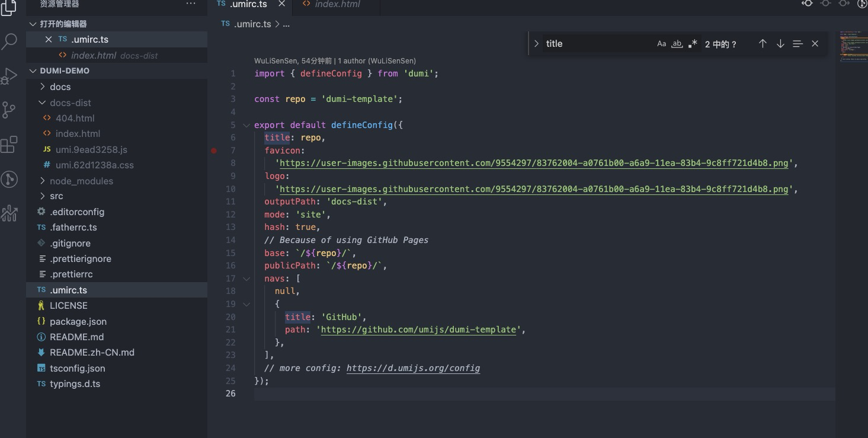Click the logo image URL on line 10
The height and width of the screenshot is (438, 868).
(x=534, y=189)
